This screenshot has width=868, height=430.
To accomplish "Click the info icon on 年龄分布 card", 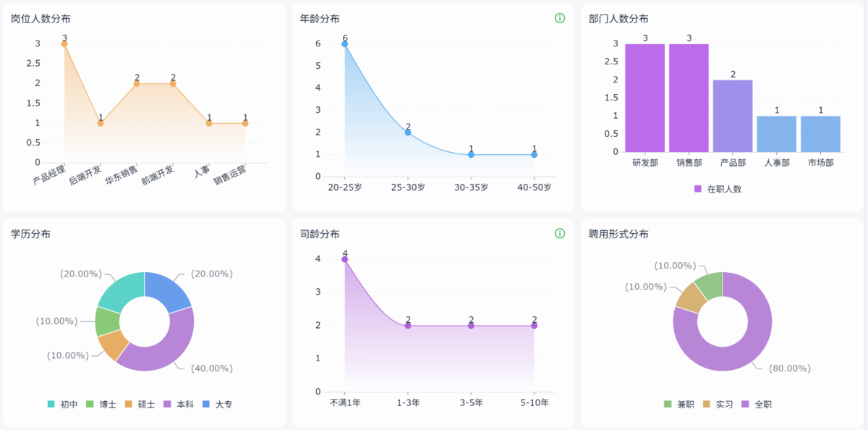I will pos(559,18).
